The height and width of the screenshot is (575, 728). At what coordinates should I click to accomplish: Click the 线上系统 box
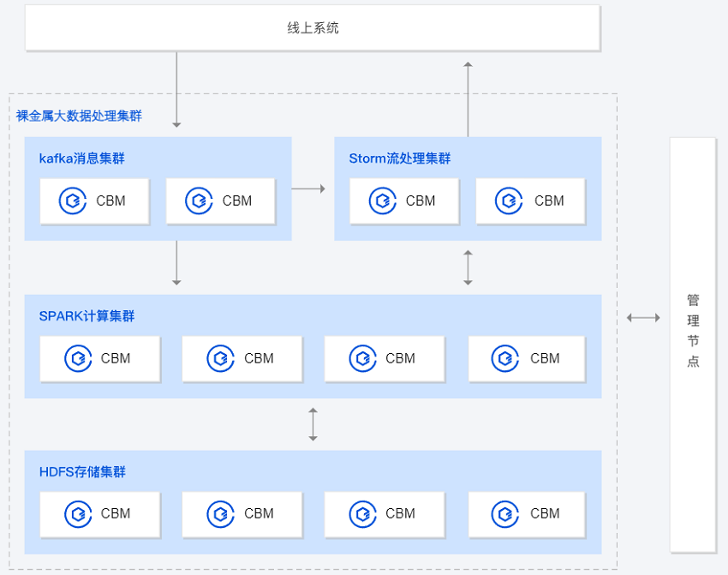tap(313, 28)
